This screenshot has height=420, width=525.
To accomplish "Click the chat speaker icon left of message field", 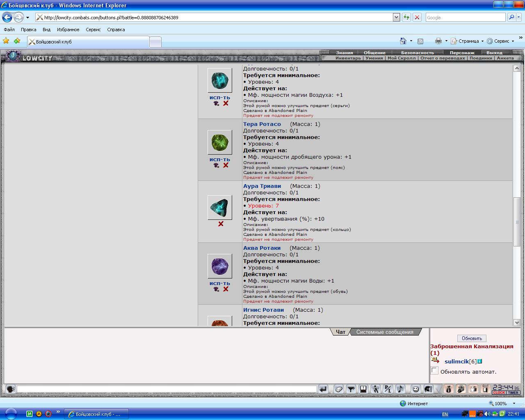I will tap(11, 389).
